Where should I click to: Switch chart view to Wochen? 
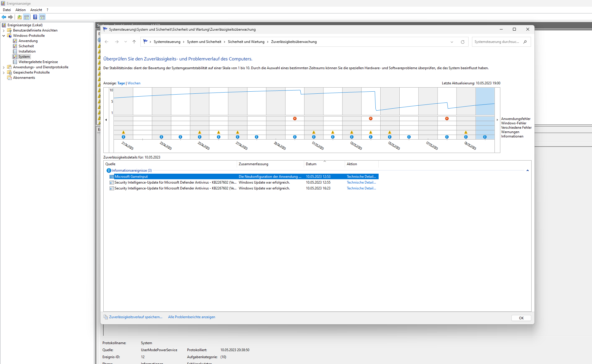(134, 83)
